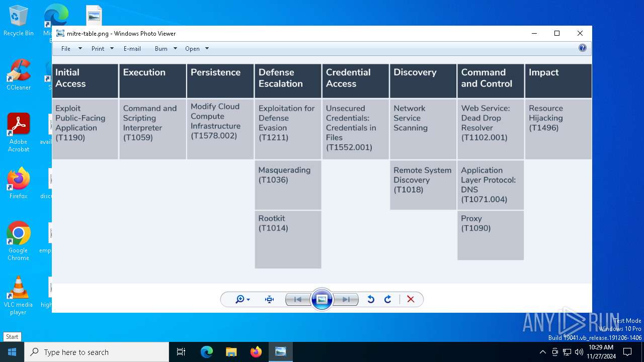Click 'Remote System Discovery (T1018)' cell
Screen dimensions: 644x362
pyautogui.click(x=423, y=185)
